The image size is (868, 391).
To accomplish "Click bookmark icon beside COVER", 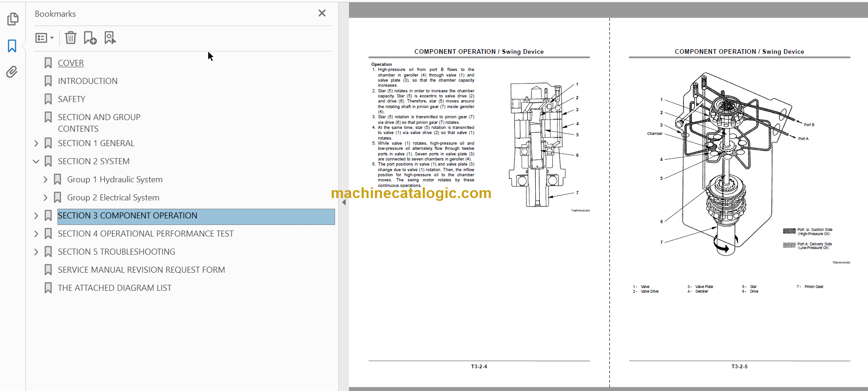I will 48,63.
